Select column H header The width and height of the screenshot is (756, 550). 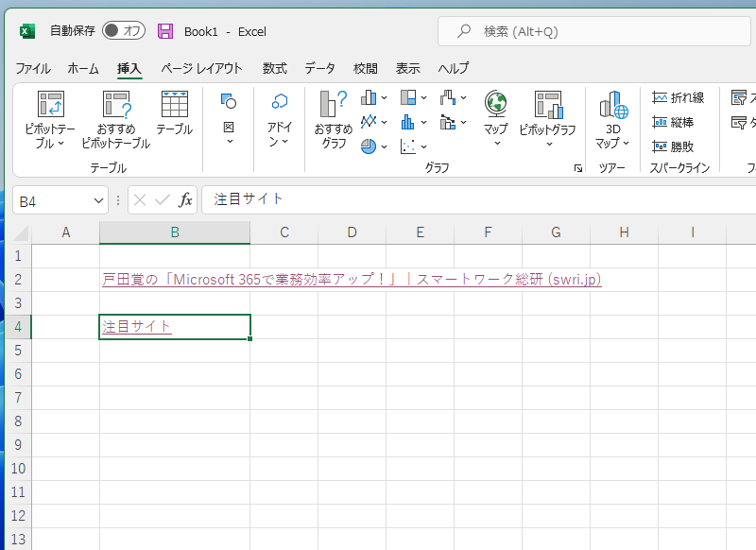624,232
